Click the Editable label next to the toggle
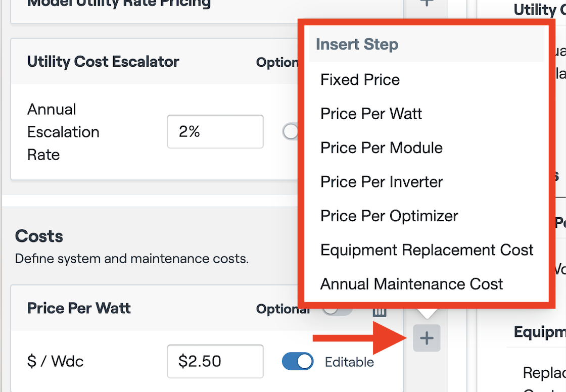 [x=349, y=362]
